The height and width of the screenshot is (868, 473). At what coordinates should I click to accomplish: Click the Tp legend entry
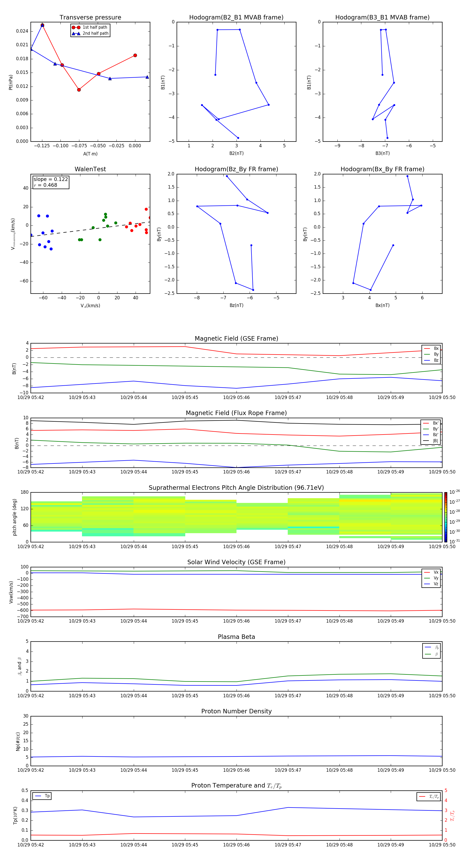tap(42, 796)
